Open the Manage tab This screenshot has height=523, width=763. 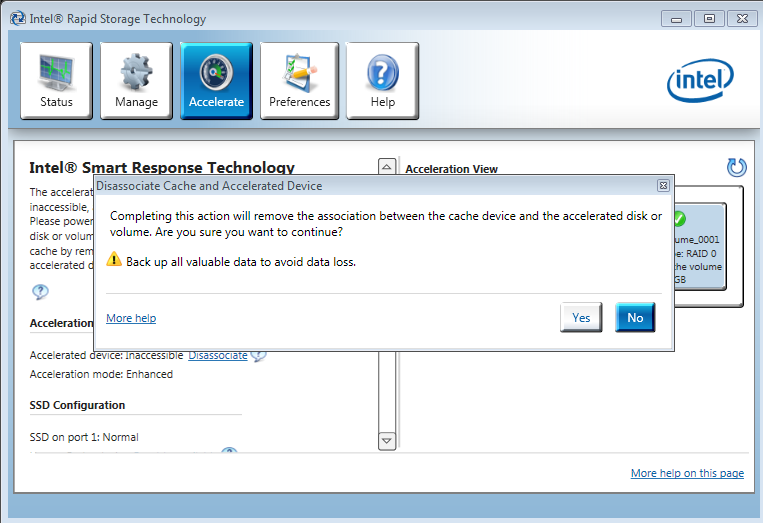[x=136, y=81]
